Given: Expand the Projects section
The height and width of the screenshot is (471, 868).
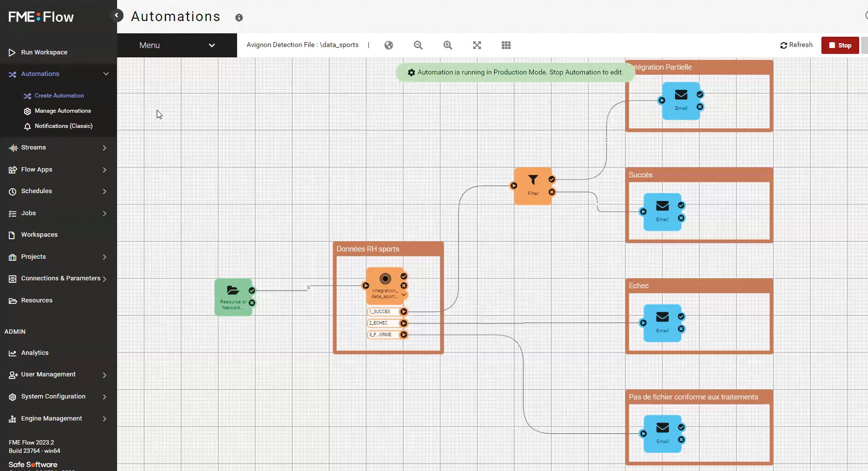Looking at the screenshot, I should pos(104,257).
